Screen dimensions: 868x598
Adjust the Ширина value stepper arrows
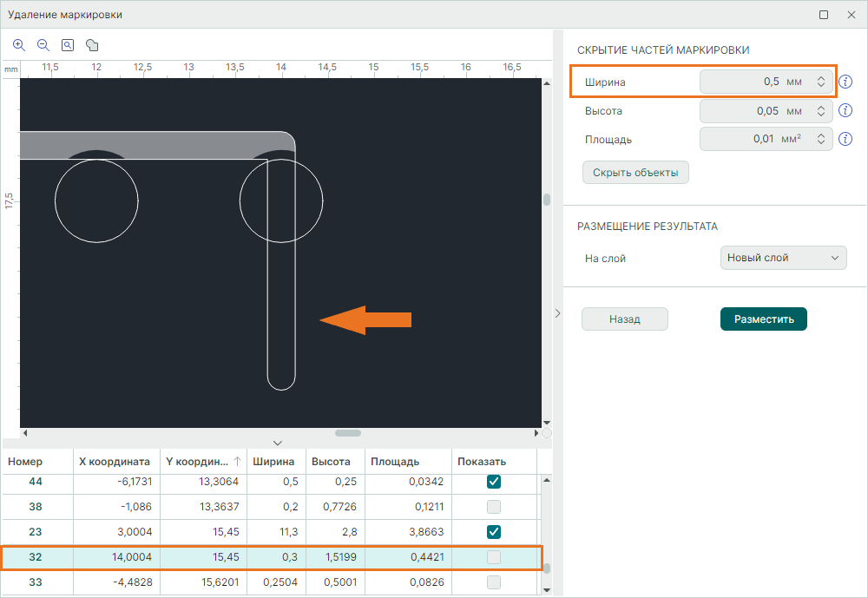point(820,82)
